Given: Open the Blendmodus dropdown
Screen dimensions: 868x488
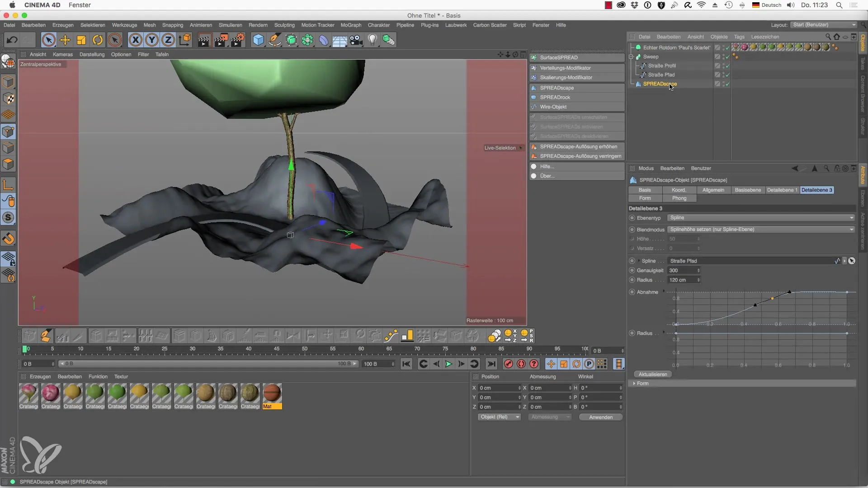Looking at the screenshot, I should [x=761, y=230].
